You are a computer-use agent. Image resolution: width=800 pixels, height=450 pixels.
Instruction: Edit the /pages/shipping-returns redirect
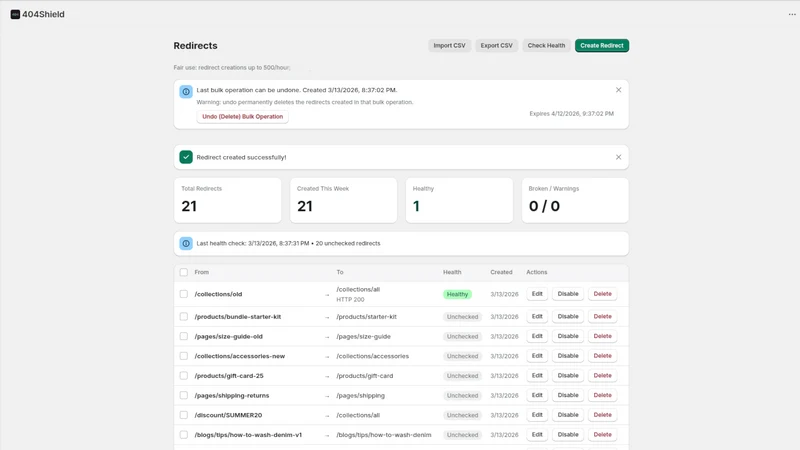pos(537,395)
